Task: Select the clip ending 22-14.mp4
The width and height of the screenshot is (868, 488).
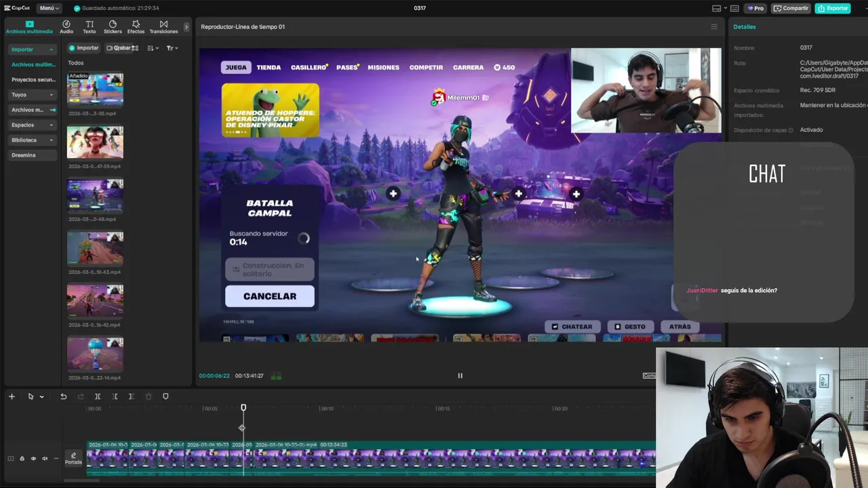Action: [x=95, y=354]
